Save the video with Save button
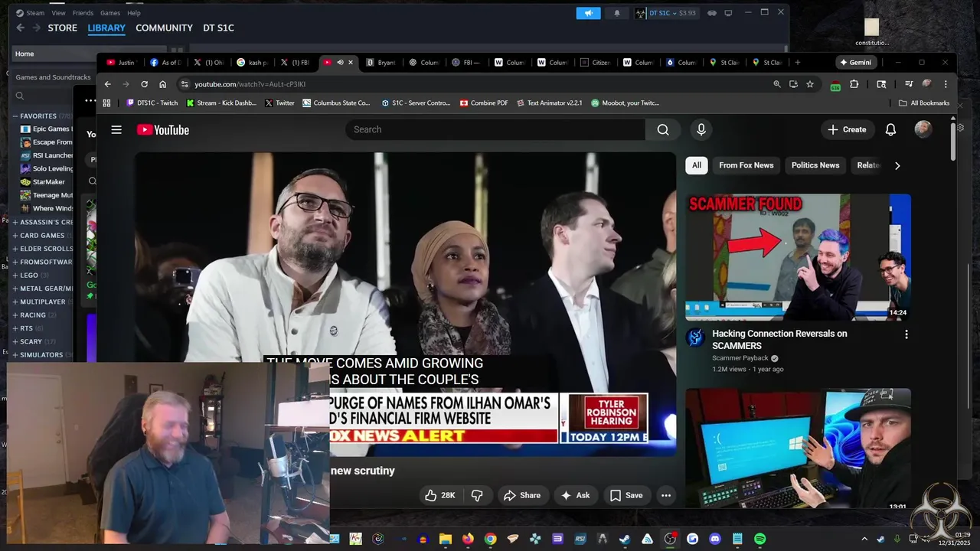Image resolution: width=980 pixels, height=551 pixels. [626, 495]
